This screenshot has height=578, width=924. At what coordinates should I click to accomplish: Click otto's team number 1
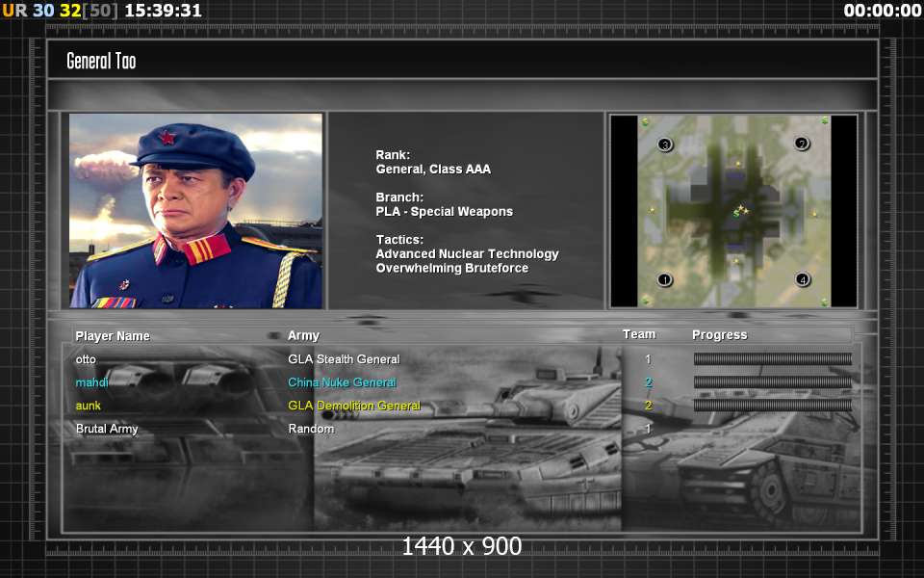pyautogui.click(x=648, y=359)
